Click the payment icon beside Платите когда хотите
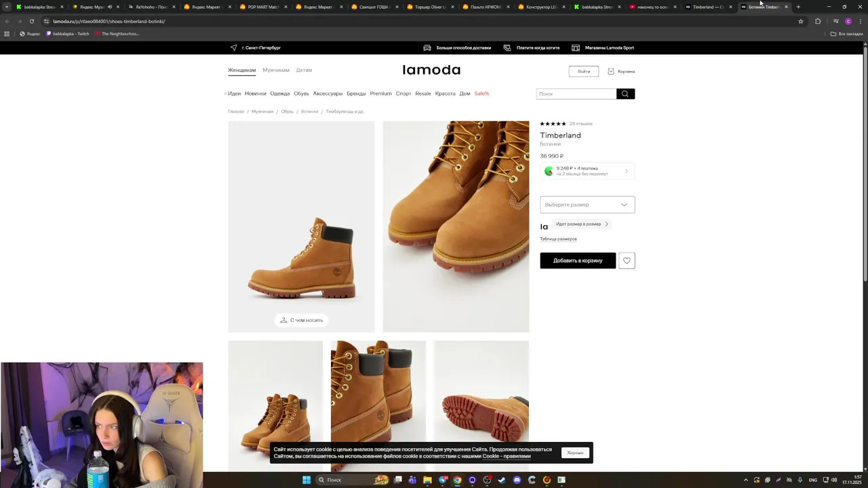Viewport: 868px width, 488px height. click(507, 48)
